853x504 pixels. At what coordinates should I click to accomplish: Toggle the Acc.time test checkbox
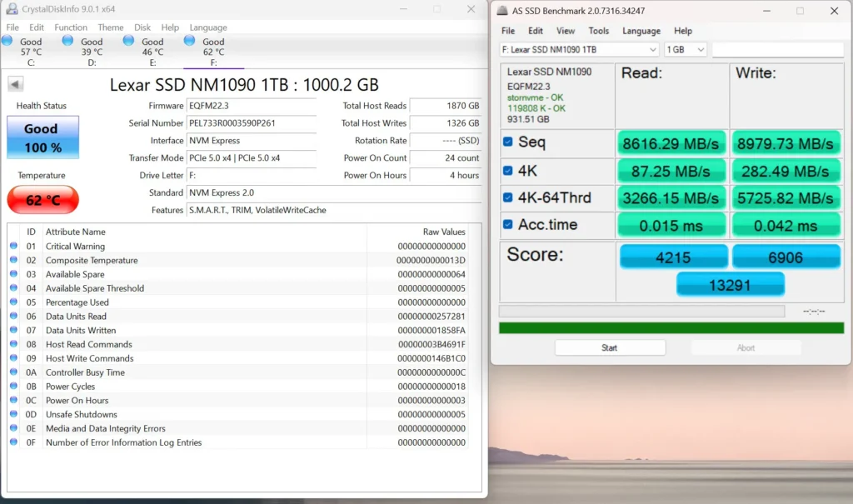507,224
